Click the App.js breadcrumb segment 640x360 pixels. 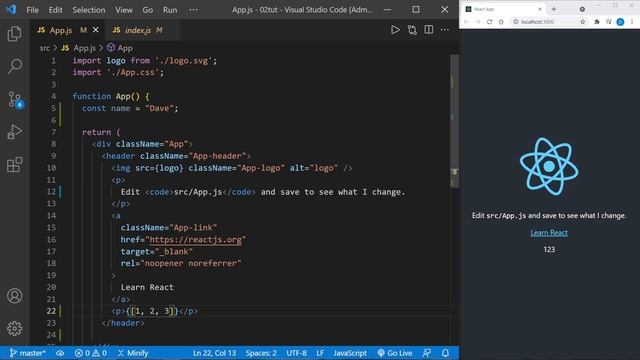pos(79,48)
